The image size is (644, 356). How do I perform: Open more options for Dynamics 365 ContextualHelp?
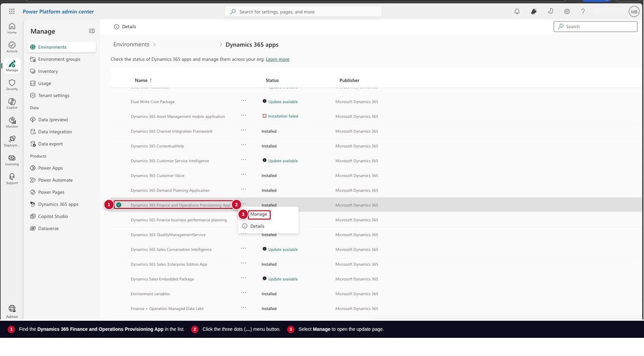[244, 145]
